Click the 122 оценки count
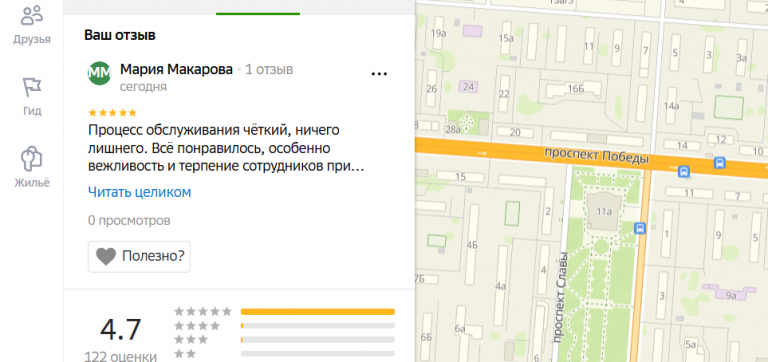The height and width of the screenshot is (362, 768). tap(120, 356)
